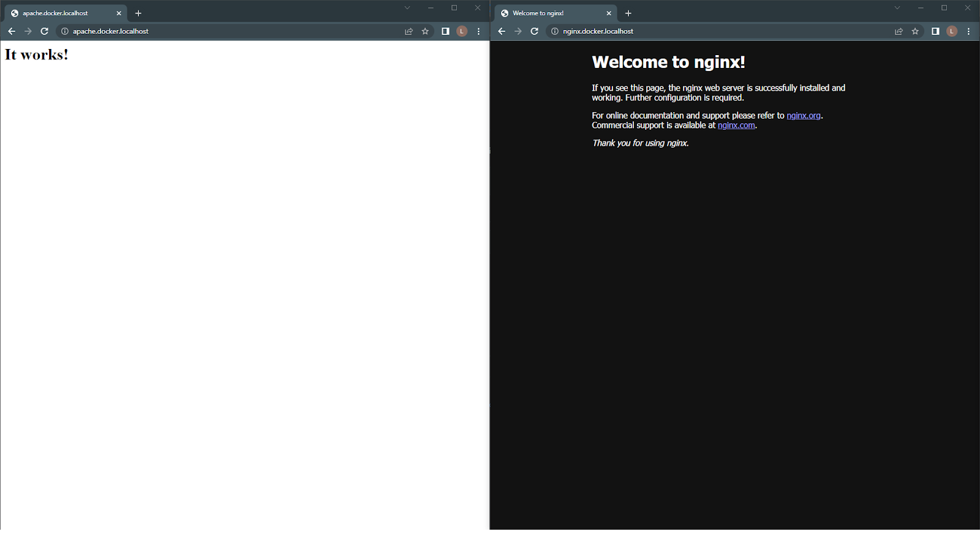The height and width of the screenshot is (545, 980).
Task: Go back in the nginx window
Action: click(502, 31)
